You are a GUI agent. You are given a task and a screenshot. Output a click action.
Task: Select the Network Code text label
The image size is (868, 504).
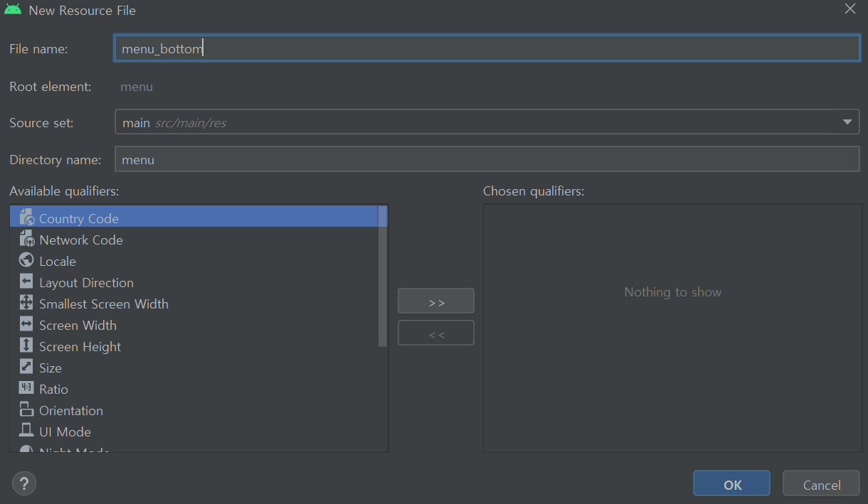81,240
